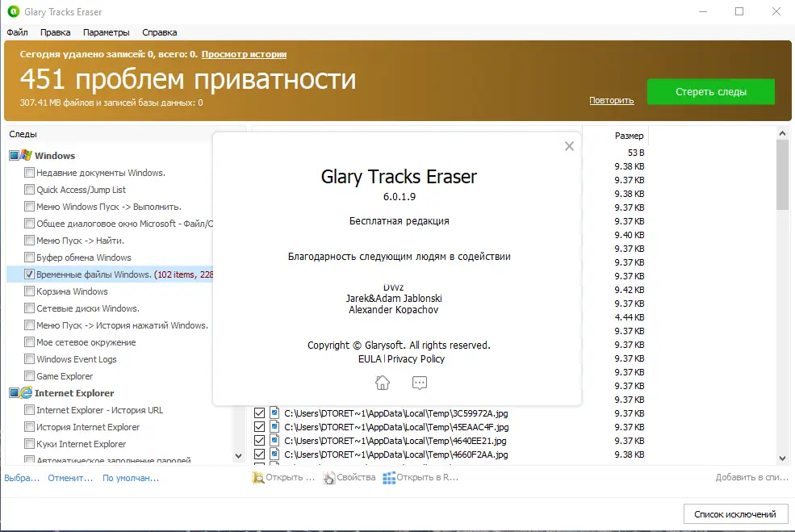795x532 pixels.
Task: Click the 'Свойства' properties icon
Action: [x=329, y=478]
